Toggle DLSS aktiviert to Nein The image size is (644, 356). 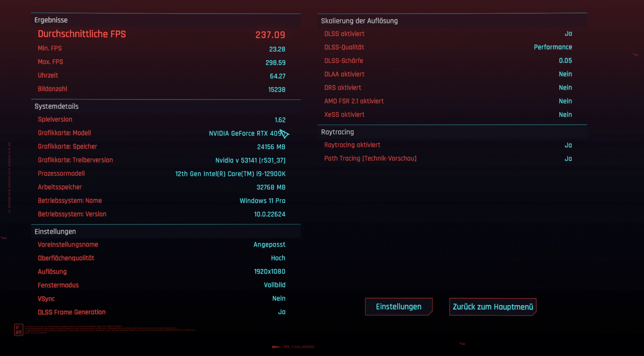pos(568,34)
